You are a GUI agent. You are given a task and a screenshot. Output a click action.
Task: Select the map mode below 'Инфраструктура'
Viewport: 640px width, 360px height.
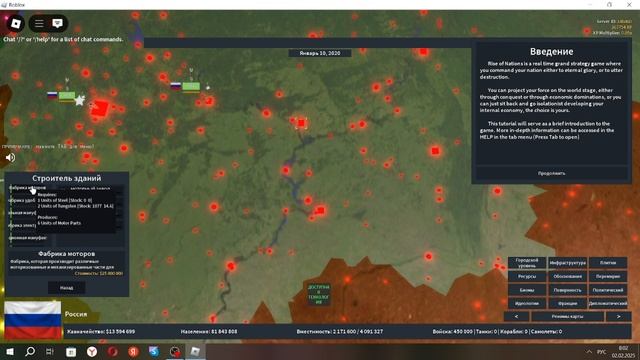coord(567,276)
